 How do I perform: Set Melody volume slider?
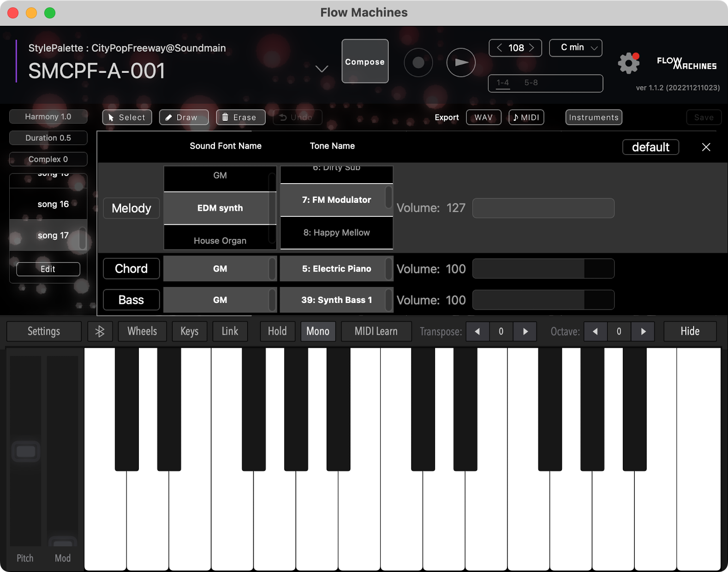[x=543, y=208]
